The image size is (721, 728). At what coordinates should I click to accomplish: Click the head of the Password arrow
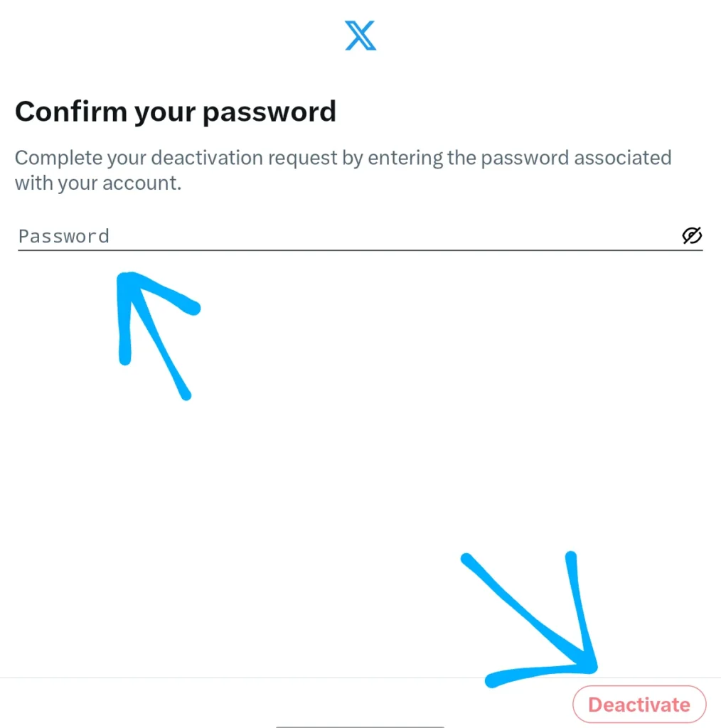click(x=128, y=281)
